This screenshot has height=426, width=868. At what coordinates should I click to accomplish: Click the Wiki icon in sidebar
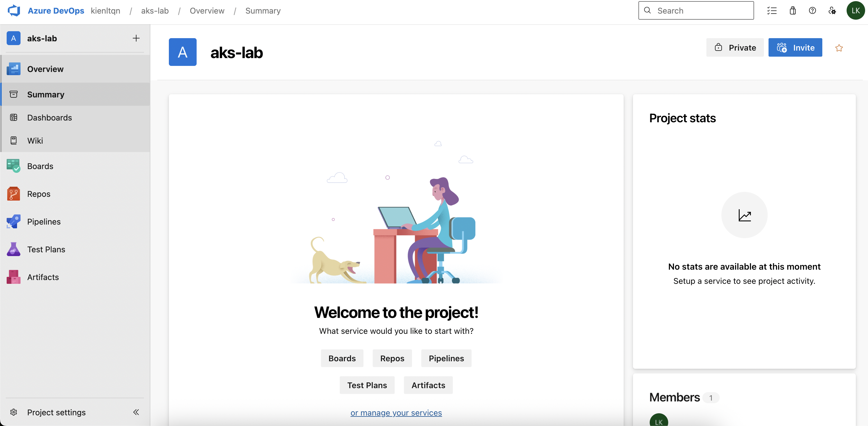click(14, 140)
